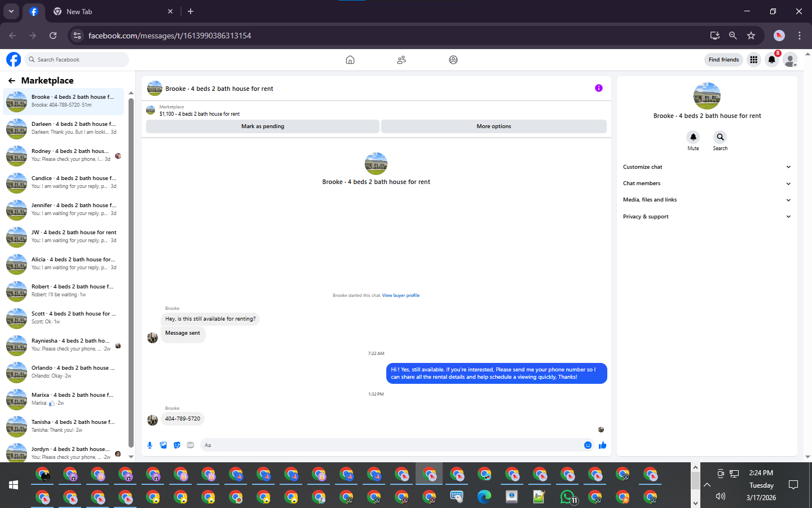Viewport: 812px width, 508px height.
Task: Attach a file using the photo icon
Action: [164, 445]
